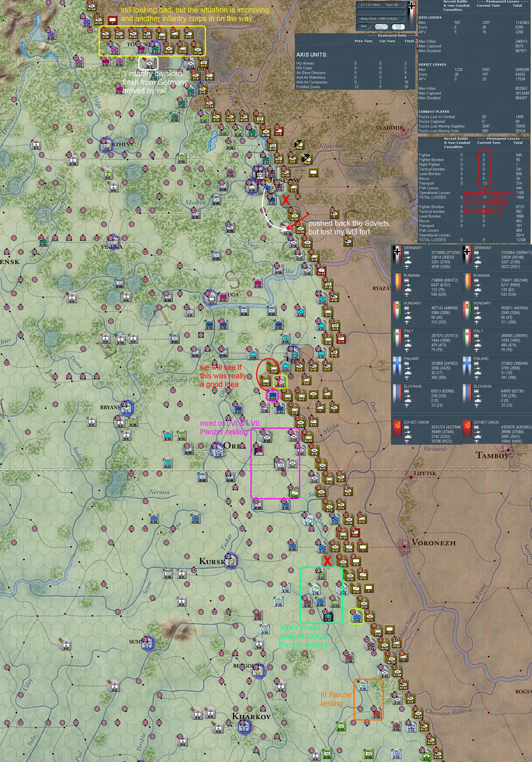Select the 5-23 unit in green box

pyautogui.click(x=321, y=575)
